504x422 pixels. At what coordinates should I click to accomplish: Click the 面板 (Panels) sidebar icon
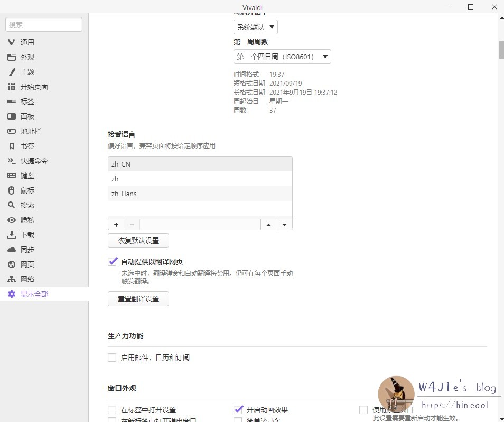27,116
